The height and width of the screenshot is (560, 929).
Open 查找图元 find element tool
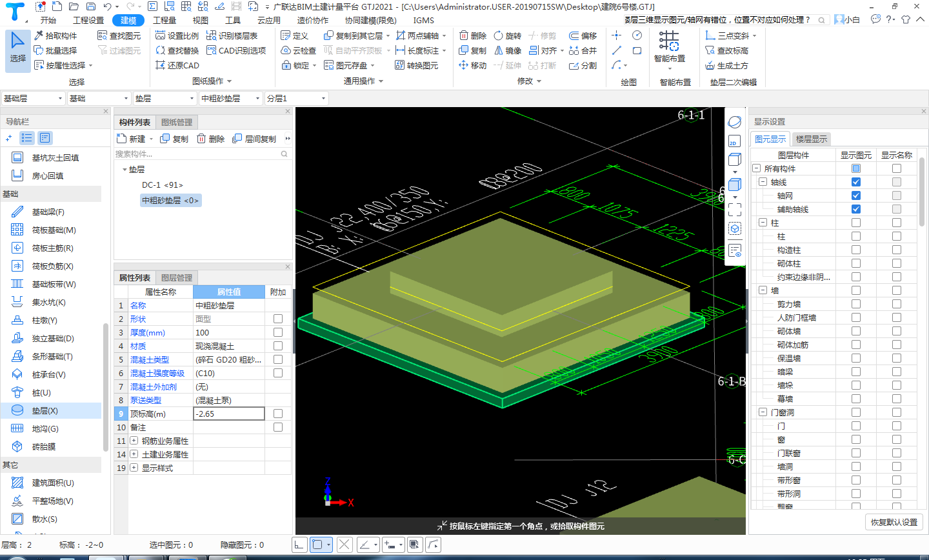pos(119,35)
